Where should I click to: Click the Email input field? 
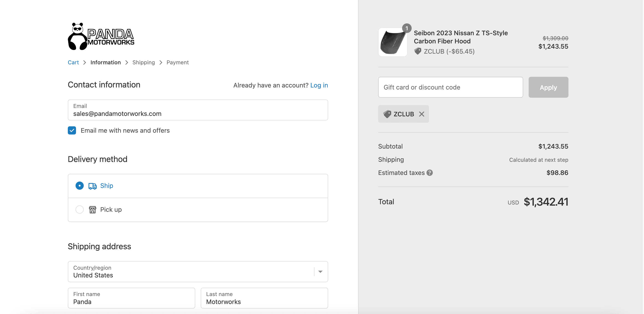tap(198, 110)
